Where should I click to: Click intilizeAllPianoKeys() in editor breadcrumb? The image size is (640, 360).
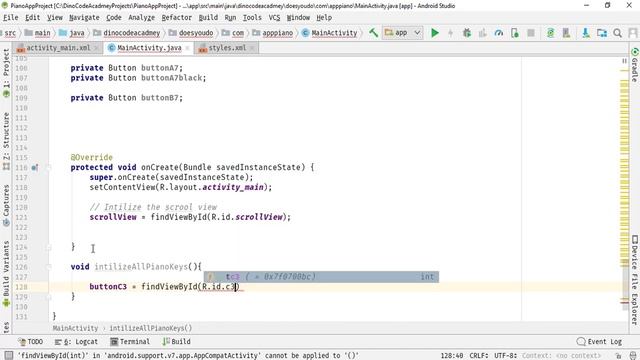(x=151, y=328)
